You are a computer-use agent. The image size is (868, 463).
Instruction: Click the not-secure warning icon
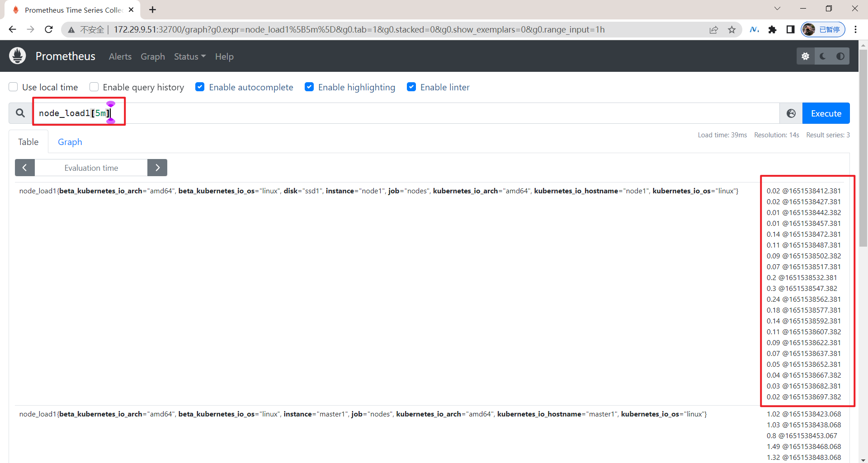tap(71, 30)
